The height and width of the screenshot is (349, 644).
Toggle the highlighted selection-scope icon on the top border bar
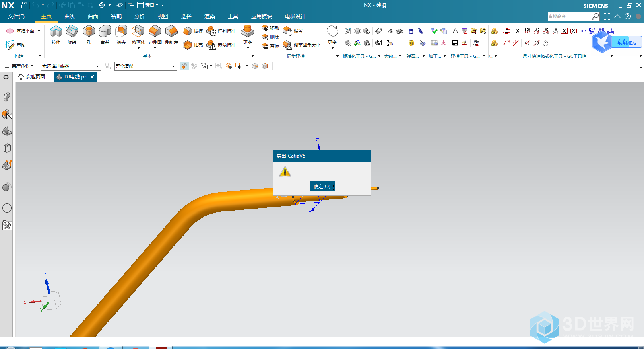184,66
